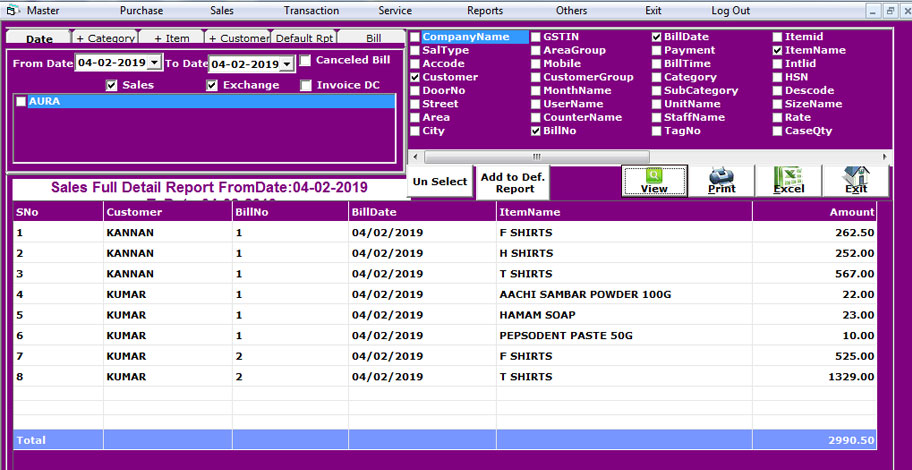
Task: Switch to the Default Rpt tab
Action: [x=304, y=38]
